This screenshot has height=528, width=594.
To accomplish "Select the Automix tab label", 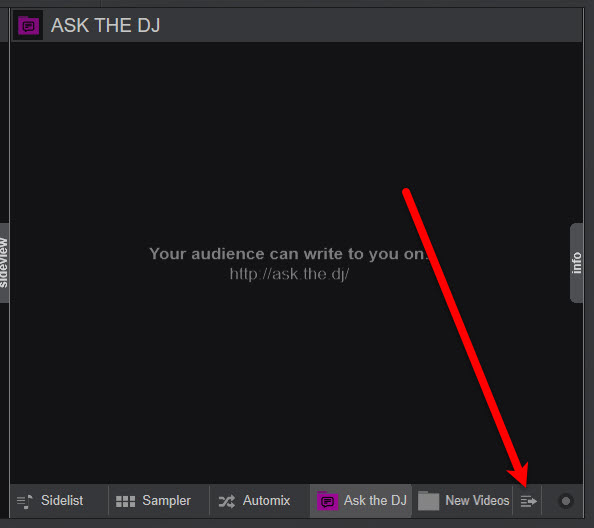I will (266, 500).
